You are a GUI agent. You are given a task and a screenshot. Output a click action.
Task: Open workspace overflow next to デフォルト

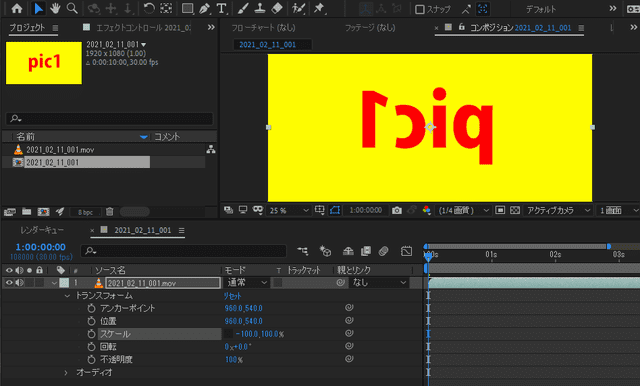tap(613, 9)
